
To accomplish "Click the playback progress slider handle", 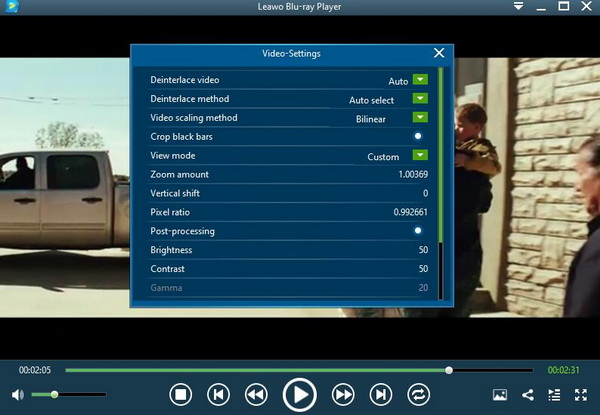I will coord(449,370).
